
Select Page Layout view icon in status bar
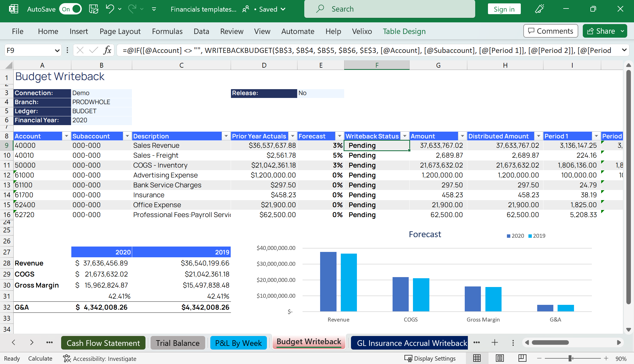coord(500,358)
